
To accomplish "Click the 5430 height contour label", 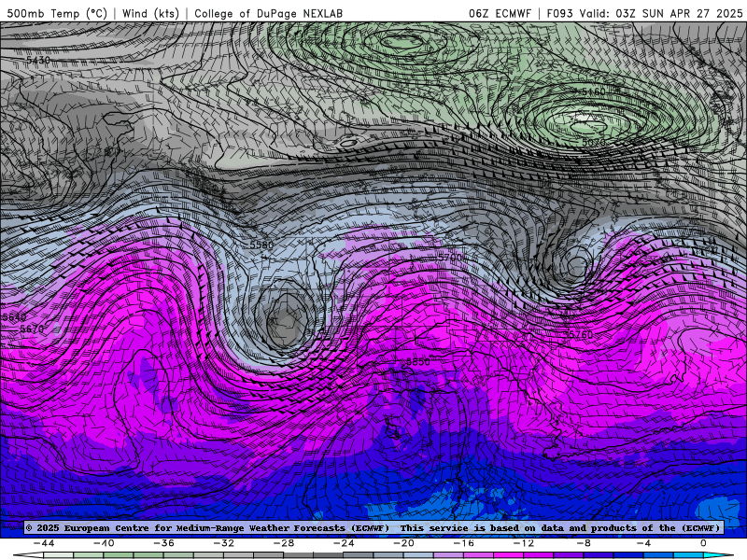I will (38, 61).
